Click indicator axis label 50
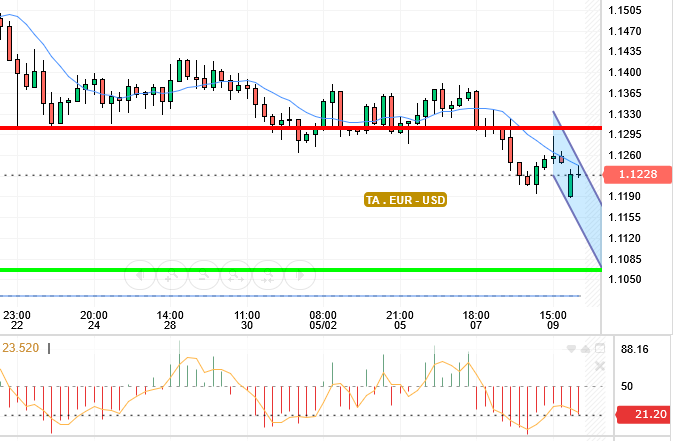Screen dimensions: 673x441 [627, 386]
